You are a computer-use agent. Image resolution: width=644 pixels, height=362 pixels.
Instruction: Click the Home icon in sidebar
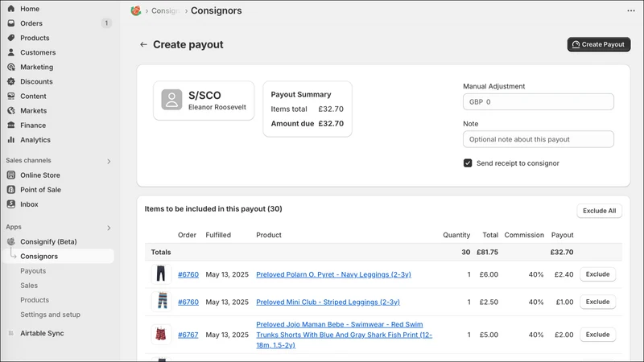pyautogui.click(x=11, y=9)
